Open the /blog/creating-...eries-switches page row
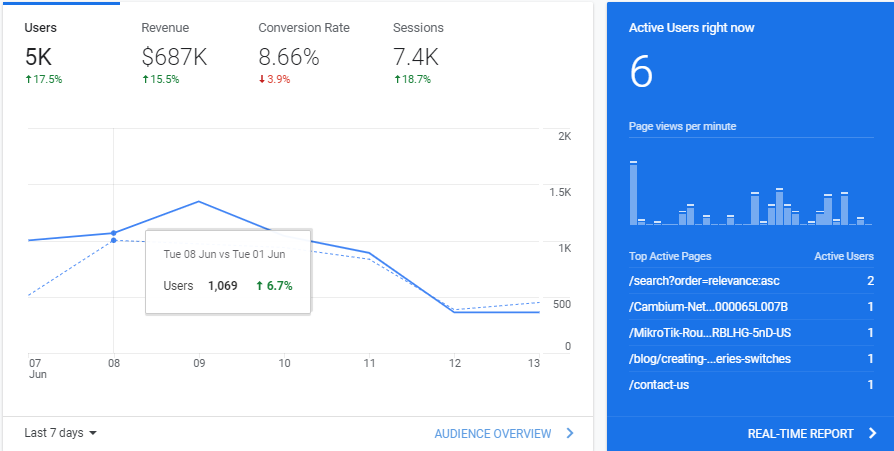Viewport: 894px width, 451px height. point(751,359)
